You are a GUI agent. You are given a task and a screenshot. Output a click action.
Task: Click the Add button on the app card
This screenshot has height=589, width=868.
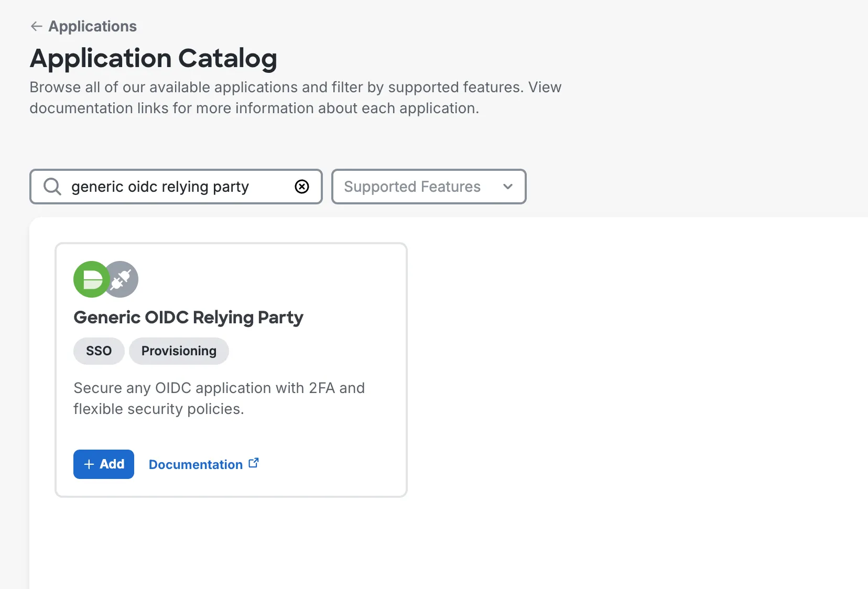click(103, 464)
